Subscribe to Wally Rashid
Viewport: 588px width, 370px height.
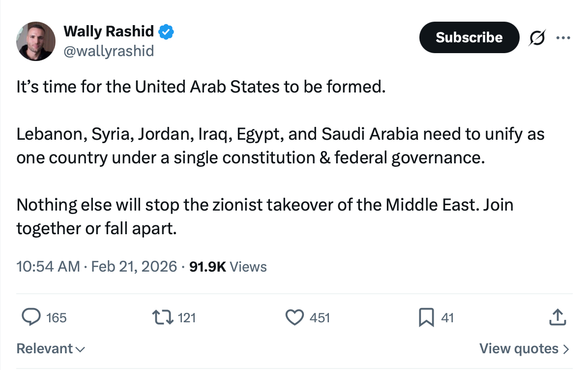pyautogui.click(x=469, y=37)
